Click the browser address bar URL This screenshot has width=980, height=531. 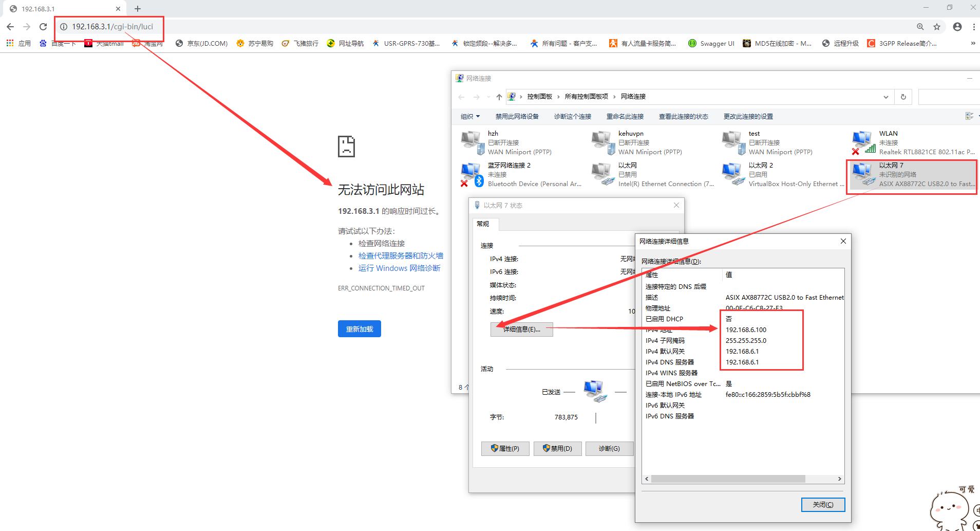[112, 27]
